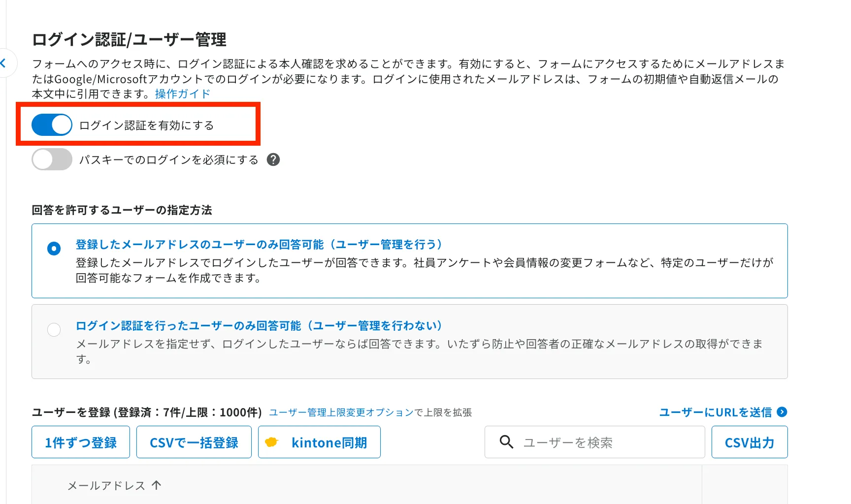Click the パスキーでのログインを必須にする label text
Screen dimensions: 851x504
pyautogui.click(x=169, y=160)
